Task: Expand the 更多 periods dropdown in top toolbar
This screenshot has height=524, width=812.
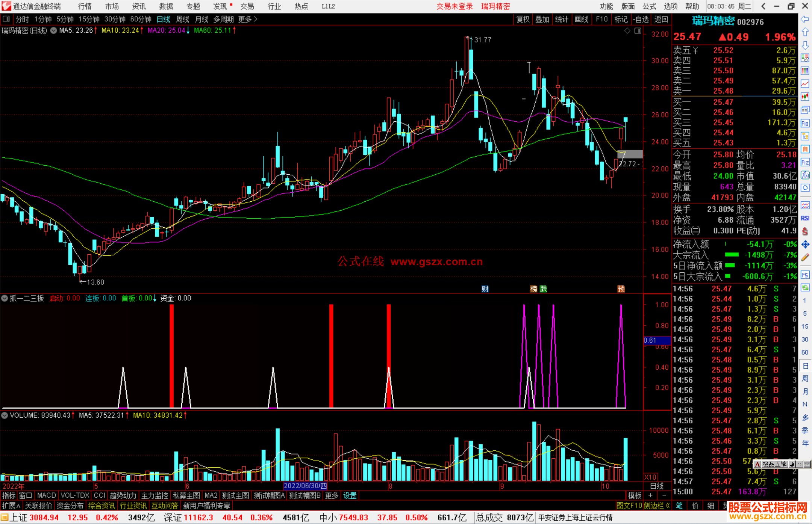Action: (248, 19)
